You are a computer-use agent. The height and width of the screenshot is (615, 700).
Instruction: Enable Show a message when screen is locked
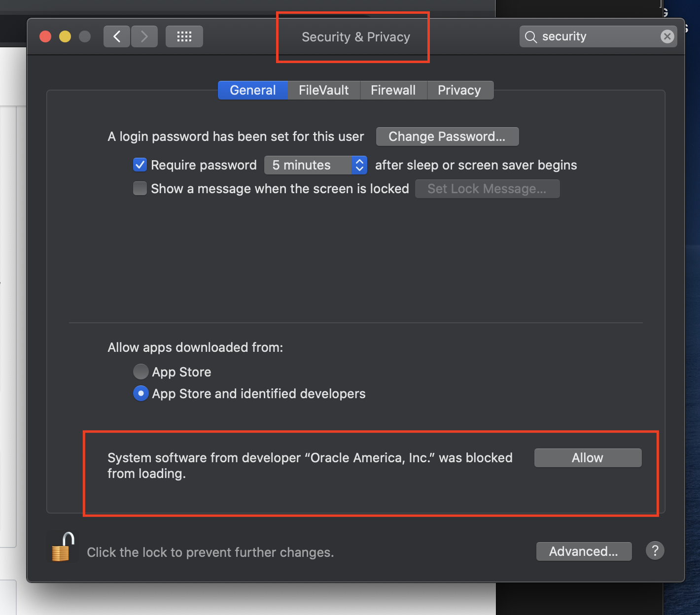point(140,189)
